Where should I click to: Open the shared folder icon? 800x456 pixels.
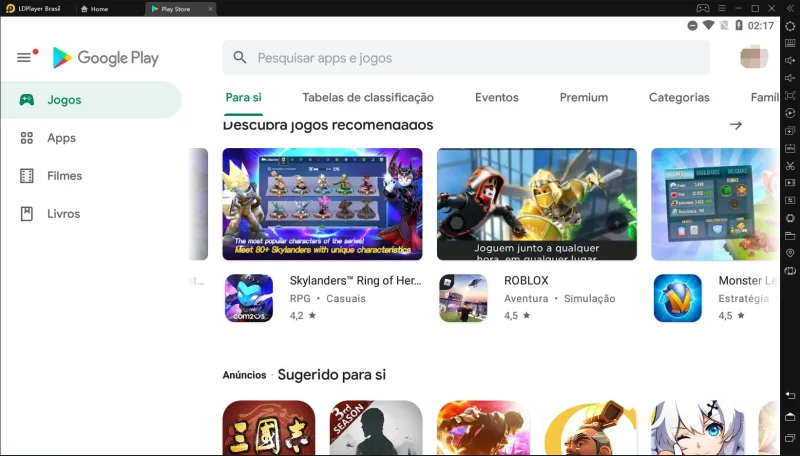pyautogui.click(x=790, y=236)
